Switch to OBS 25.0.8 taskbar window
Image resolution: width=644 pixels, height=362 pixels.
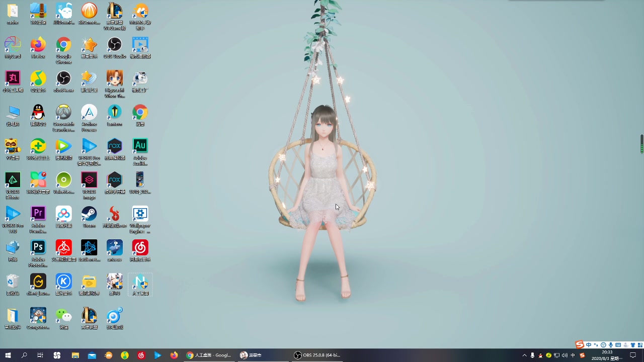tap(317, 355)
